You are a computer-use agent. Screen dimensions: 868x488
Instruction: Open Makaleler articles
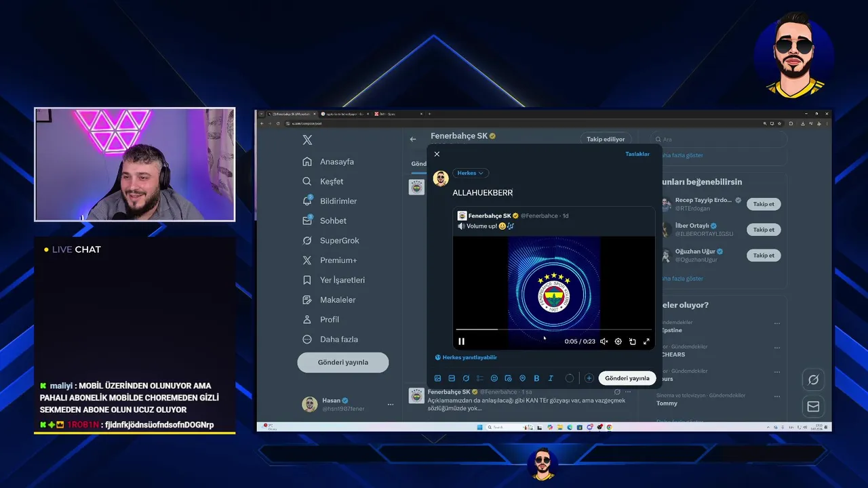click(329, 300)
